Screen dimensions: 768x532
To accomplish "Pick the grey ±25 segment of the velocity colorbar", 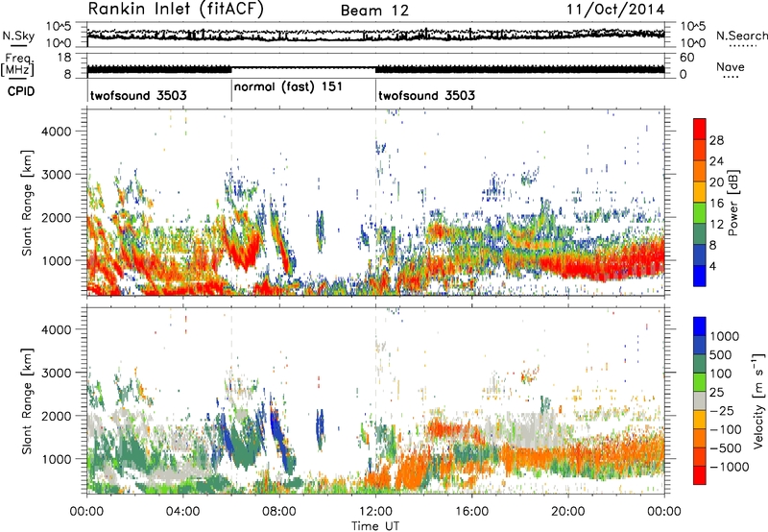I will coord(700,400).
